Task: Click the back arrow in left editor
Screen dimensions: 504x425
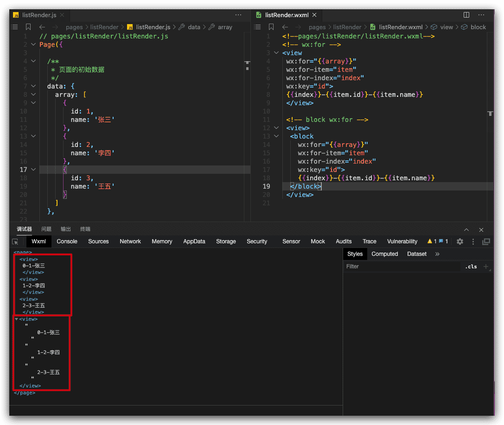Action: point(42,27)
